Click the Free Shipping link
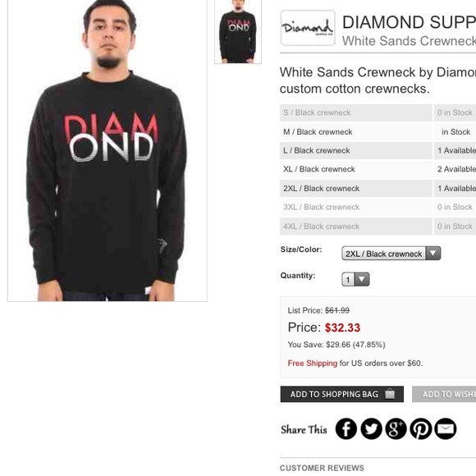 click(x=313, y=363)
